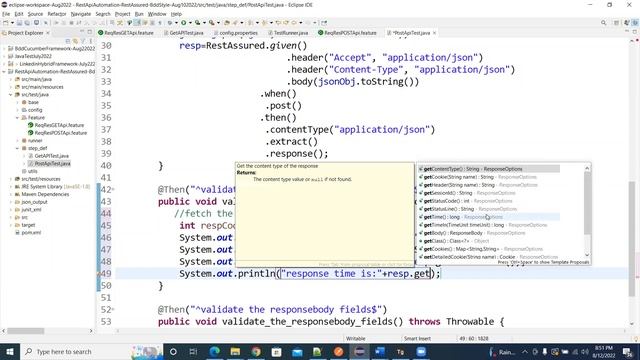Viewport: 640px width, 360px height.
Task: Click the green Run toolbar button
Action: [x=184, y=23]
